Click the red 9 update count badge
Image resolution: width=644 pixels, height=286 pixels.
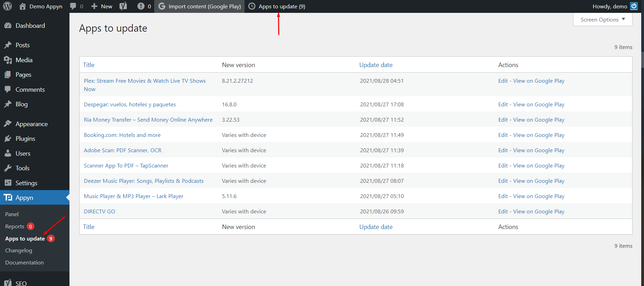pos(51,239)
